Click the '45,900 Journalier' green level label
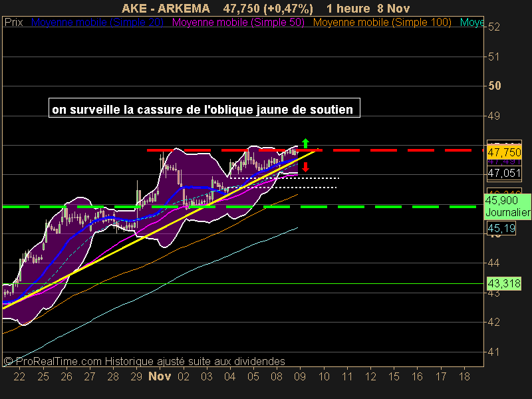 pos(507,206)
